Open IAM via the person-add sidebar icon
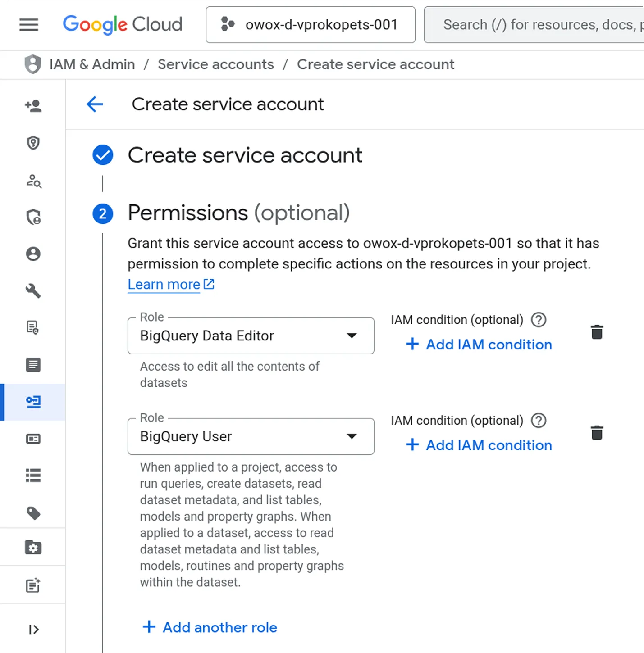 [x=33, y=106]
